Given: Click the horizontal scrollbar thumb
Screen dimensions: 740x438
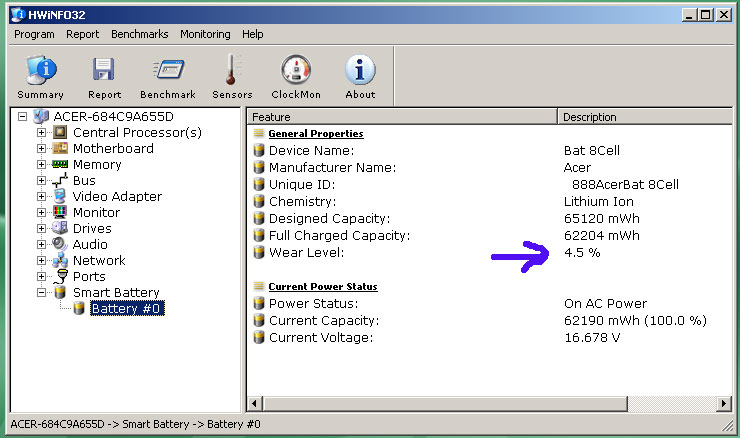Looking at the screenshot, I should 445,404.
